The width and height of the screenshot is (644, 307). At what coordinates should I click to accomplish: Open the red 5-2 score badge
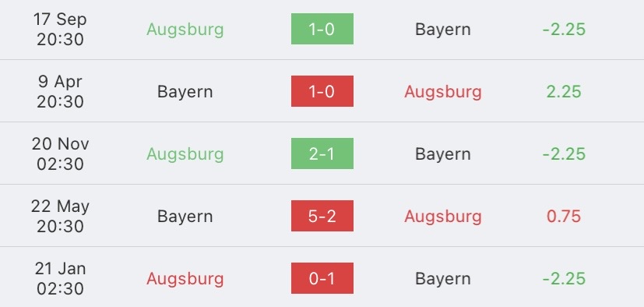click(322, 216)
